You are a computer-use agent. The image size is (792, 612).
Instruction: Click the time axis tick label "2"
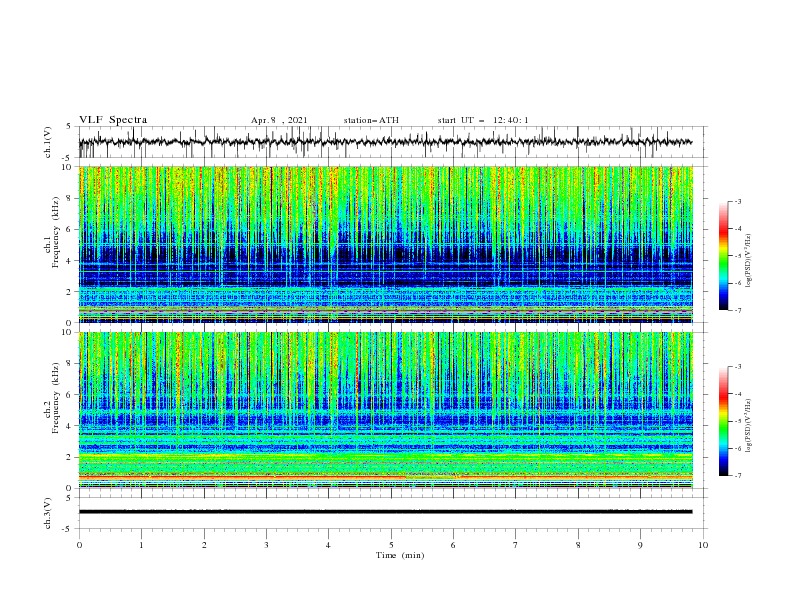[x=204, y=545]
